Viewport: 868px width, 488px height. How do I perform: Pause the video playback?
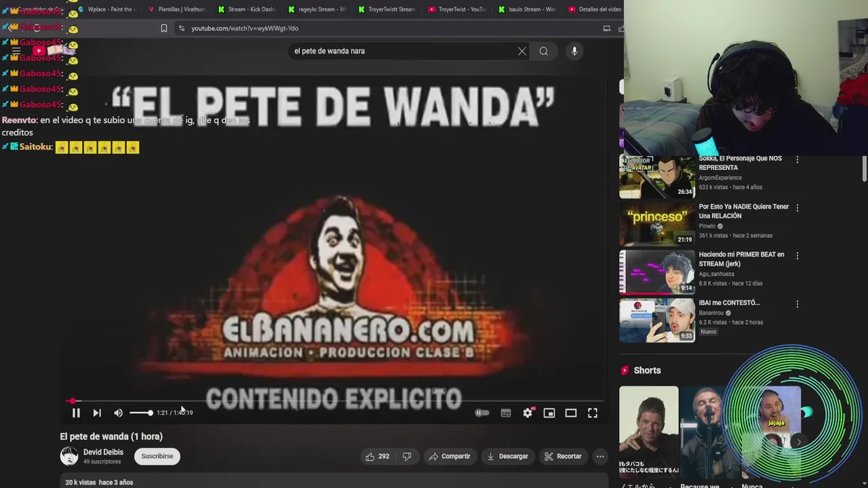pyautogui.click(x=76, y=413)
